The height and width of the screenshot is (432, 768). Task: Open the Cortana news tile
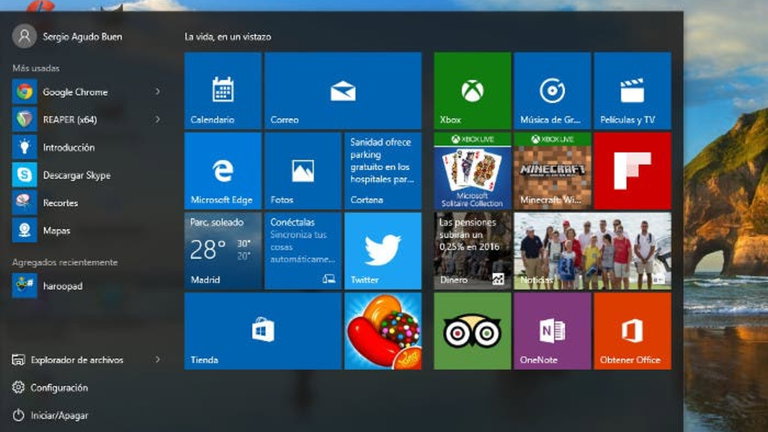coord(383,171)
